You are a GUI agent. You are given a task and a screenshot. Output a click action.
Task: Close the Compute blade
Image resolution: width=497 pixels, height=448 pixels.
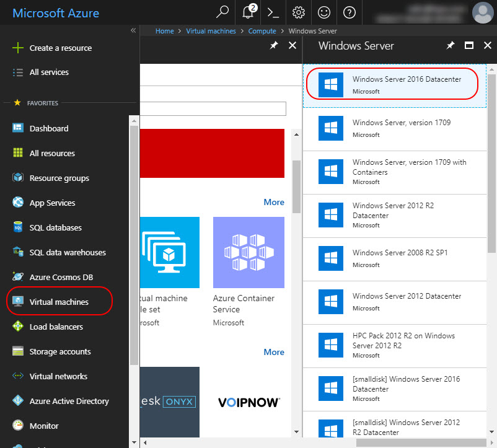point(292,46)
